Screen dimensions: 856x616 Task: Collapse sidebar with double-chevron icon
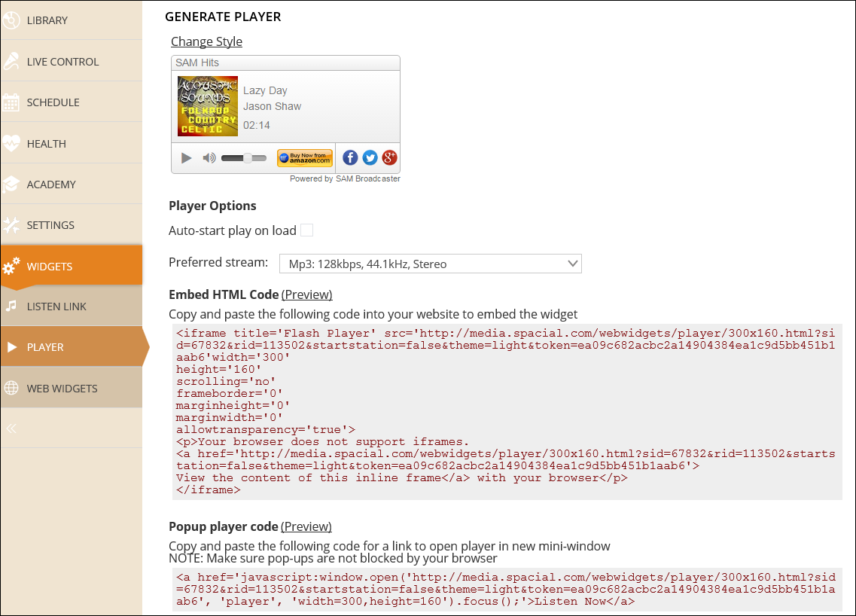[x=11, y=428]
